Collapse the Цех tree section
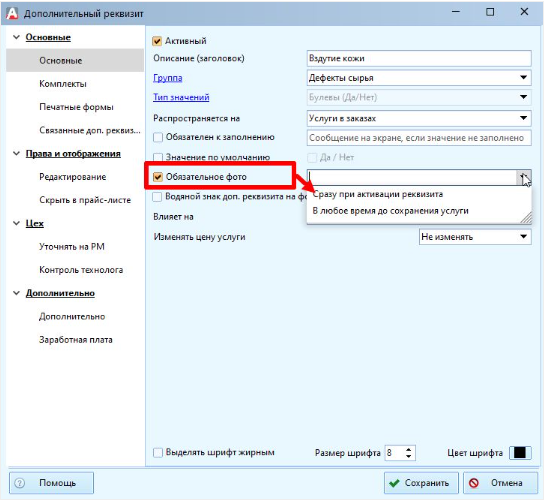 (16, 223)
